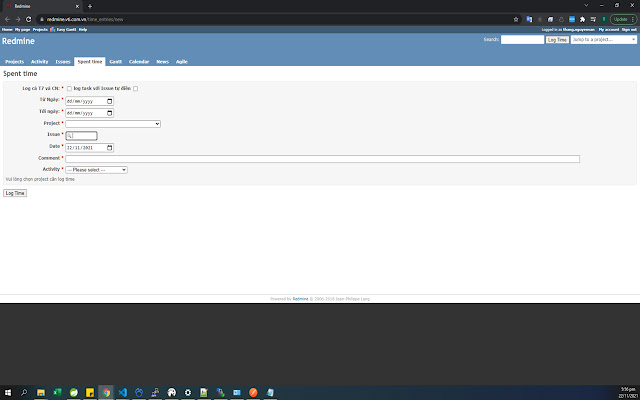
Task: Open the media playlist control icon in Chrome toolbar
Action: (x=593, y=19)
